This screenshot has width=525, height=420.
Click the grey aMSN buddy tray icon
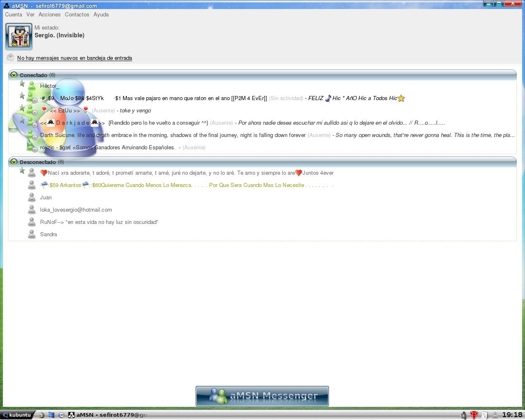point(495,415)
